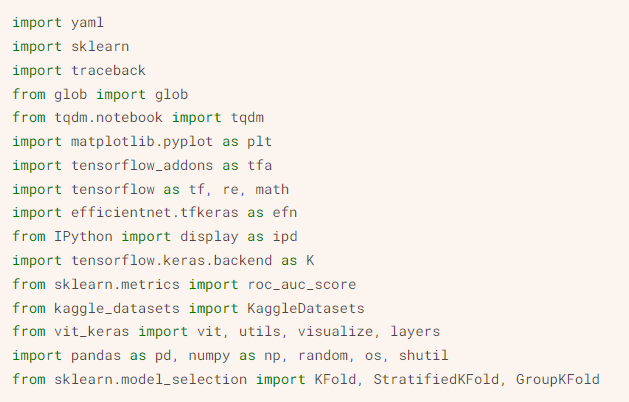The width and height of the screenshot is (629, 402).
Task: Place cursor on 'import traceback' line
Action: 78,70
